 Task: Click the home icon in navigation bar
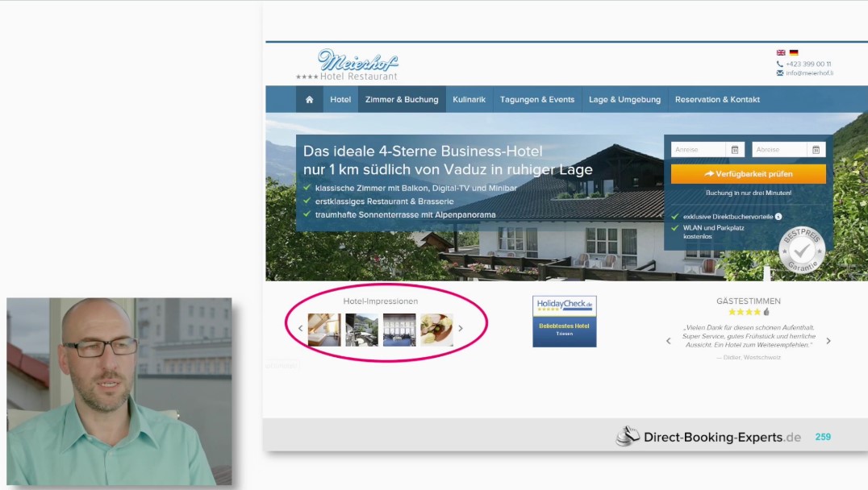coord(310,100)
